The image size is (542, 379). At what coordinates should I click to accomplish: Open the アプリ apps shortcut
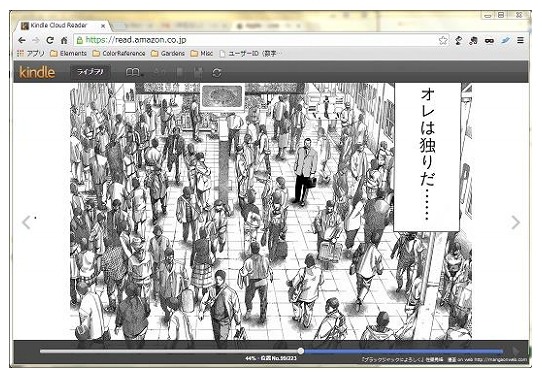point(31,53)
